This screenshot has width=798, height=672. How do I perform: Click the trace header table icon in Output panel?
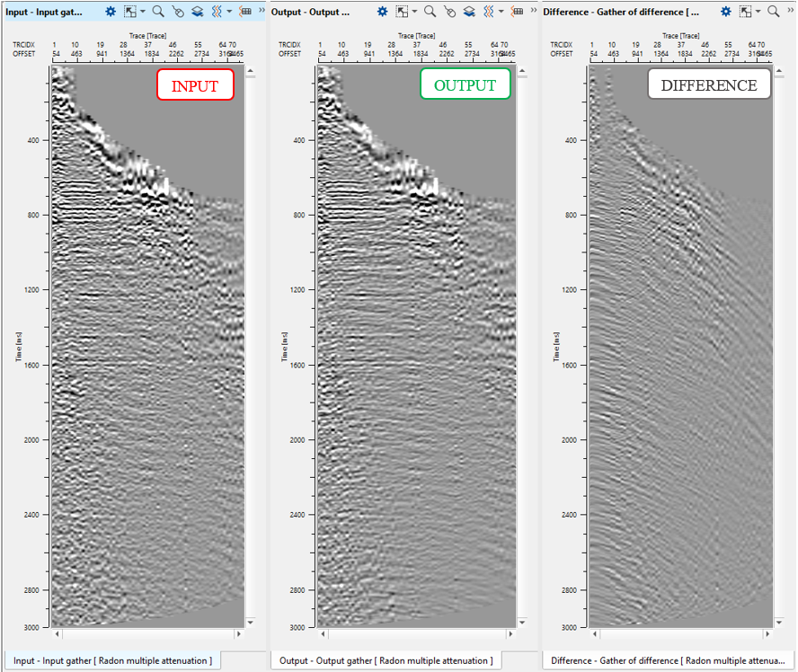(518, 12)
